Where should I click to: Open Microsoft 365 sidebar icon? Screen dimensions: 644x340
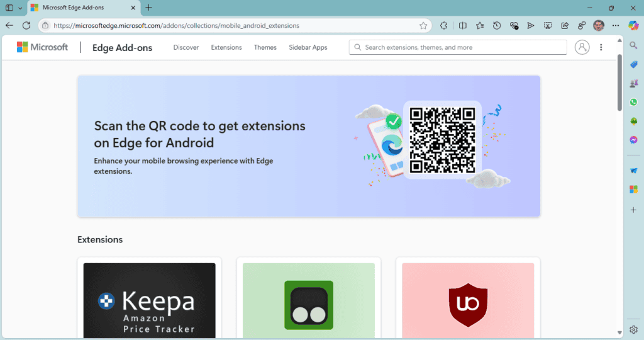click(x=633, y=189)
